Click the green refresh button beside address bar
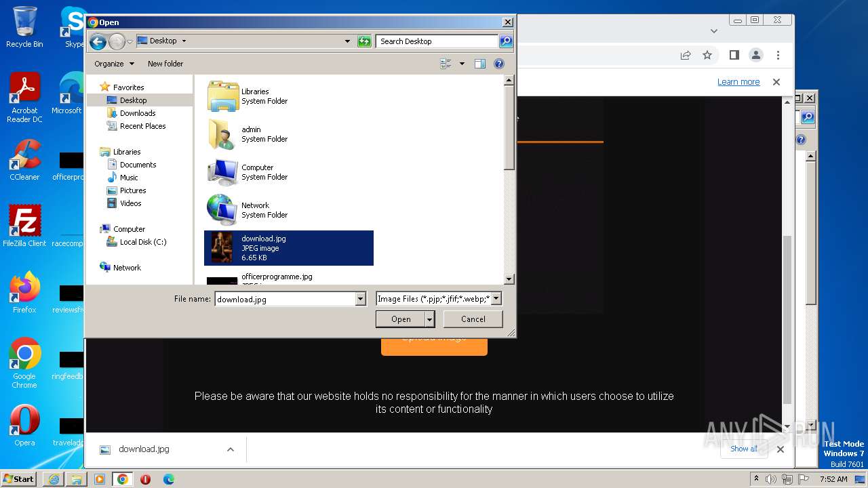 [x=364, y=41]
